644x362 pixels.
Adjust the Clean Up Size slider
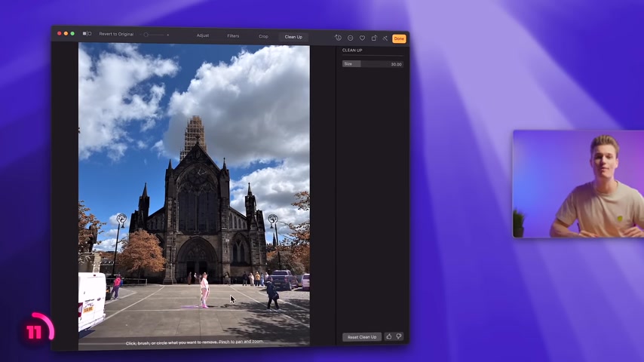pos(373,64)
